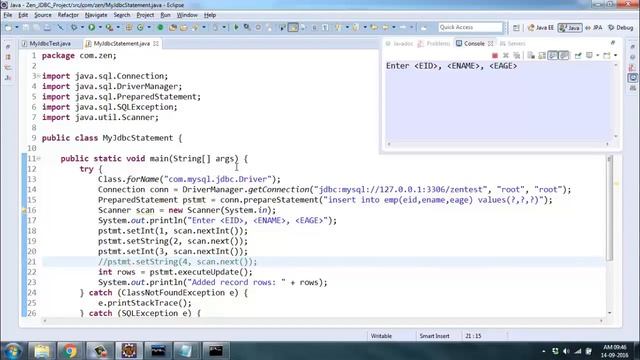Switch to the Javadoc view tab
The width and height of the screenshot is (640, 360).
pyautogui.click(x=400, y=43)
